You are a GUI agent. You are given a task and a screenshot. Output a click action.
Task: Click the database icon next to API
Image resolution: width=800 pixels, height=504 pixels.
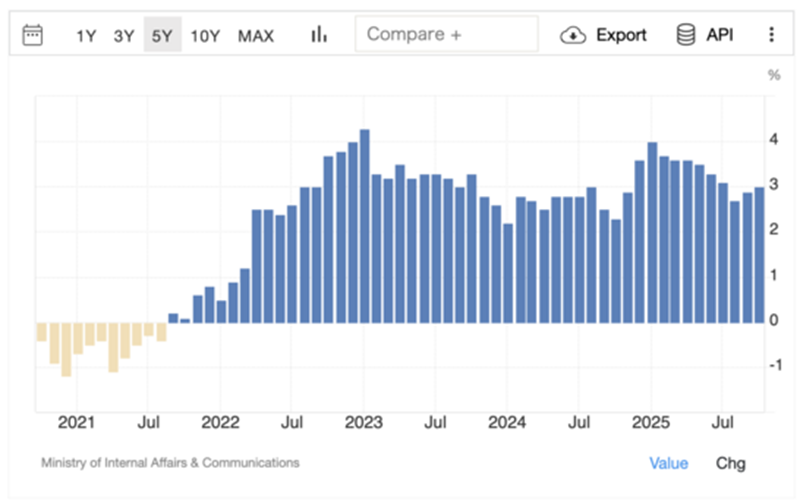(686, 35)
